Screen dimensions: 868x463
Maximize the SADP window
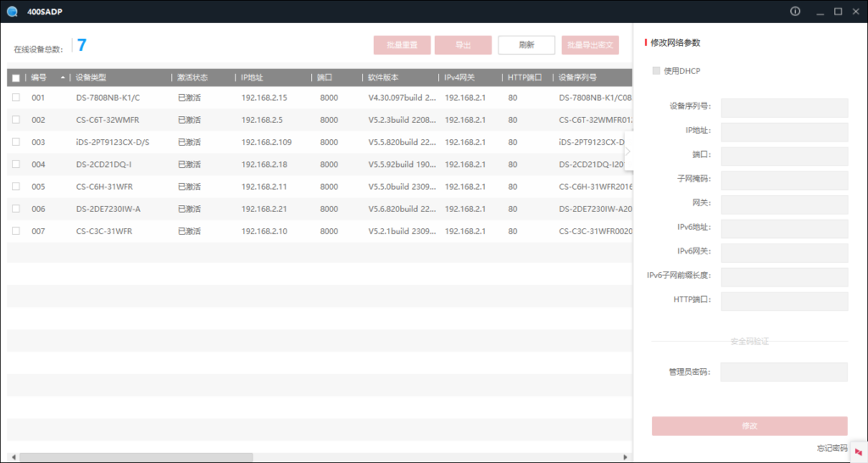pyautogui.click(x=837, y=11)
